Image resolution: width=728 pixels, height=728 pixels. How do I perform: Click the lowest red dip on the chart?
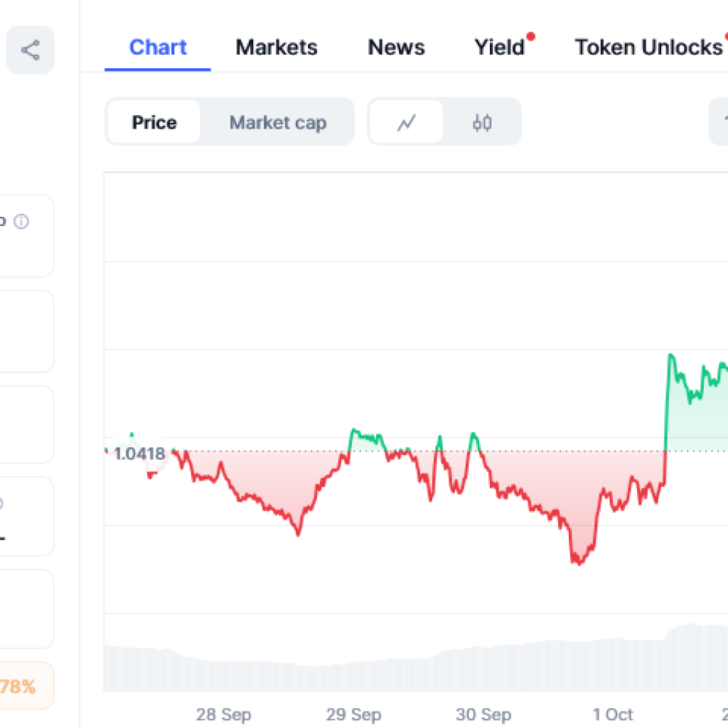point(579,562)
